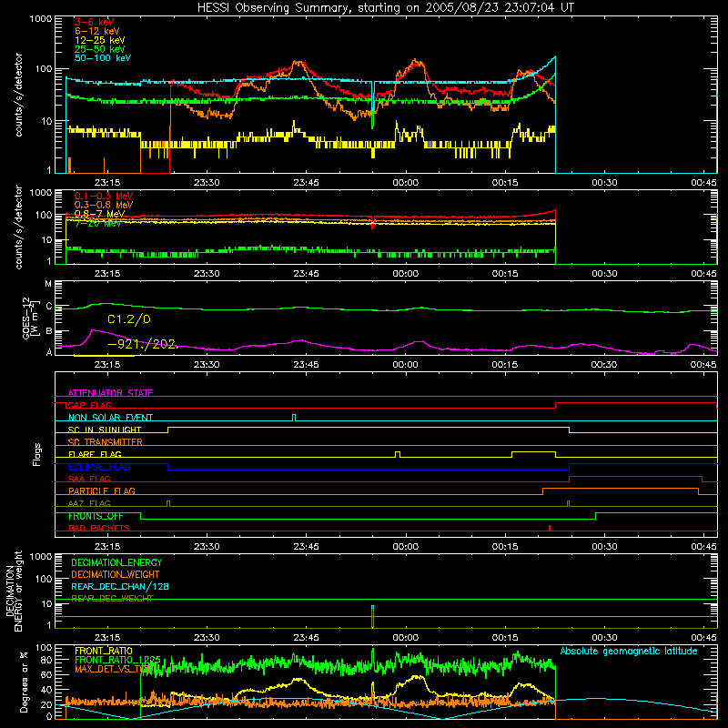Select the orange 6-12 keV legend label
This screenshot has height=728, width=728.
97,31
